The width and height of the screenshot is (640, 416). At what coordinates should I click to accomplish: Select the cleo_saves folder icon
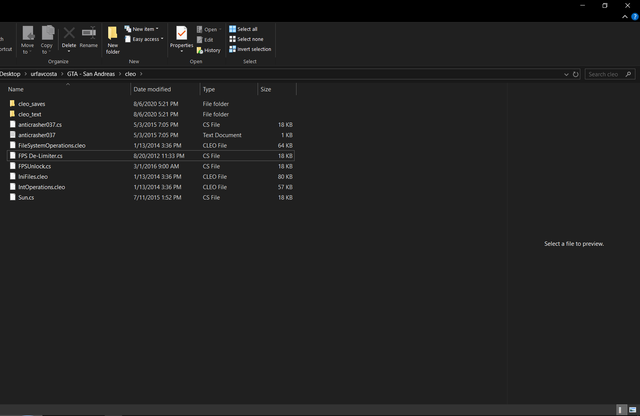[12, 104]
